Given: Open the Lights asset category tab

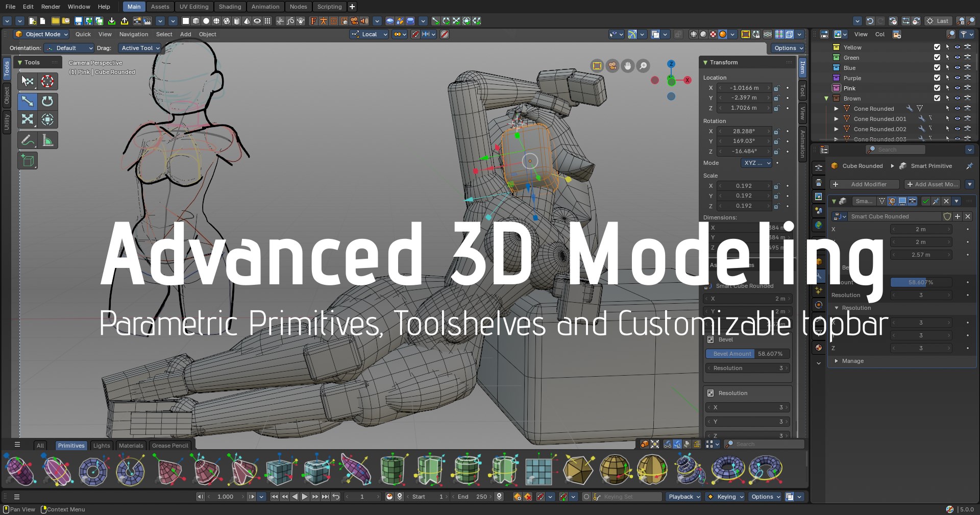Looking at the screenshot, I should [x=101, y=445].
